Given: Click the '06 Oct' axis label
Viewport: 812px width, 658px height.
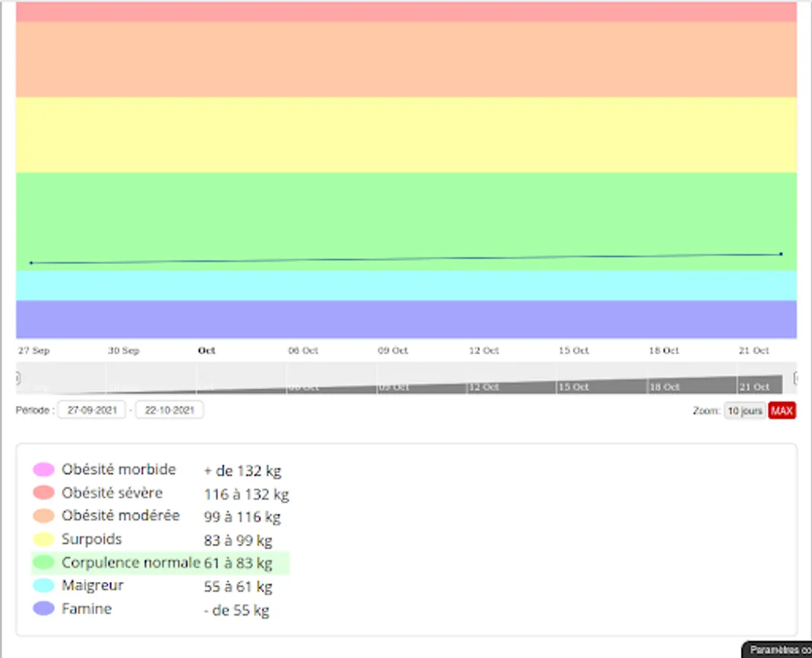Looking at the screenshot, I should coord(303,350).
